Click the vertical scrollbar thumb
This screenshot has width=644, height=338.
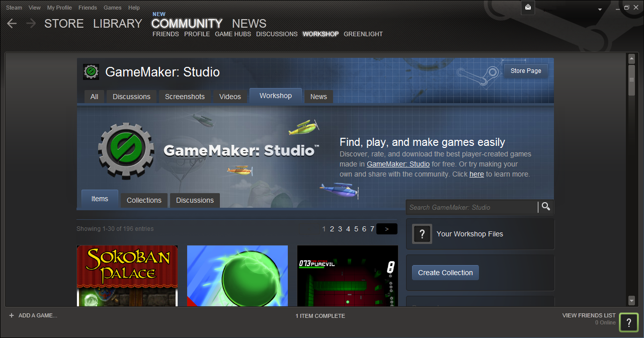(x=632, y=80)
